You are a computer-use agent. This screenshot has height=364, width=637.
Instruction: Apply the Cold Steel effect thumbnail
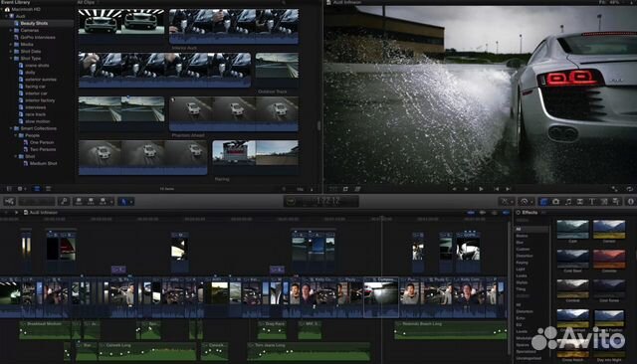click(573, 259)
